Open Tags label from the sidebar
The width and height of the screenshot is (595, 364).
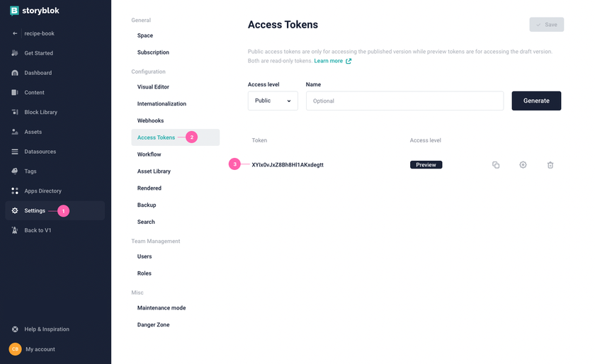tap(30, 171)
